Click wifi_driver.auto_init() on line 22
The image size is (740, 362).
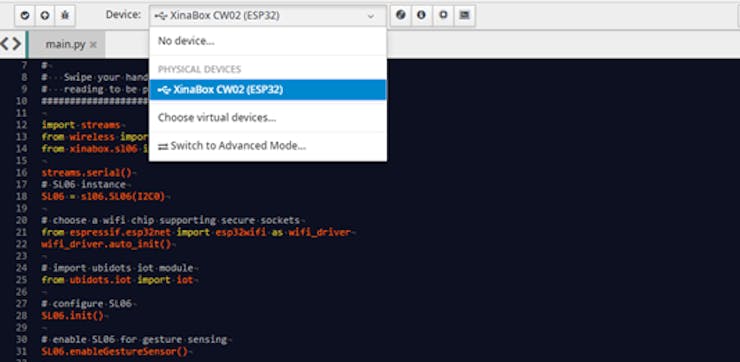click(x=106, y=244)
